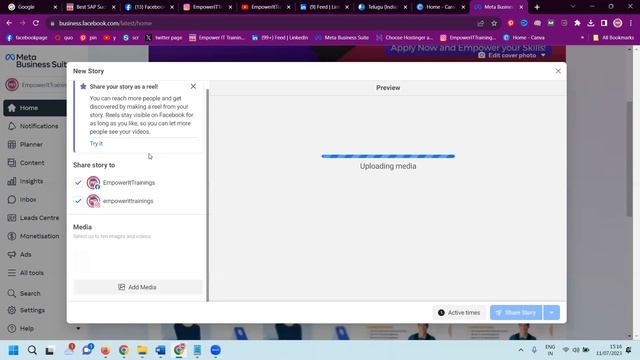Open Home in Meta sidebar
This screenshot has height=360, width=640.
(35, 108)
